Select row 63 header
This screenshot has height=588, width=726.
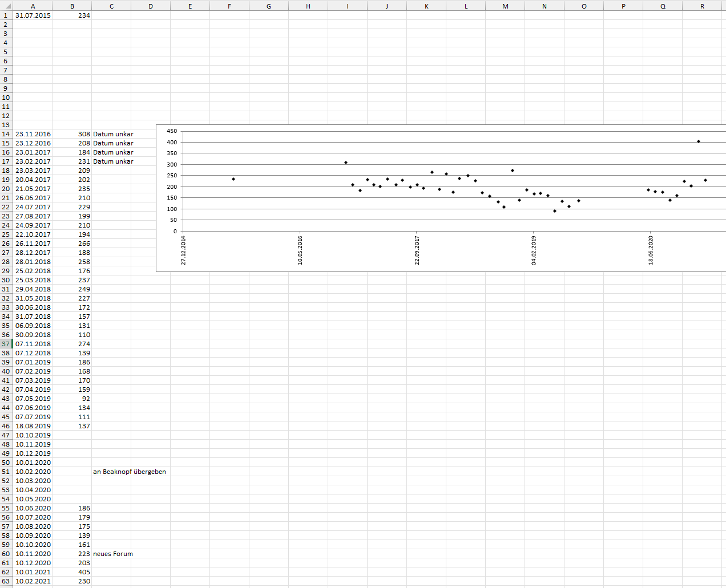pos(6,581)
